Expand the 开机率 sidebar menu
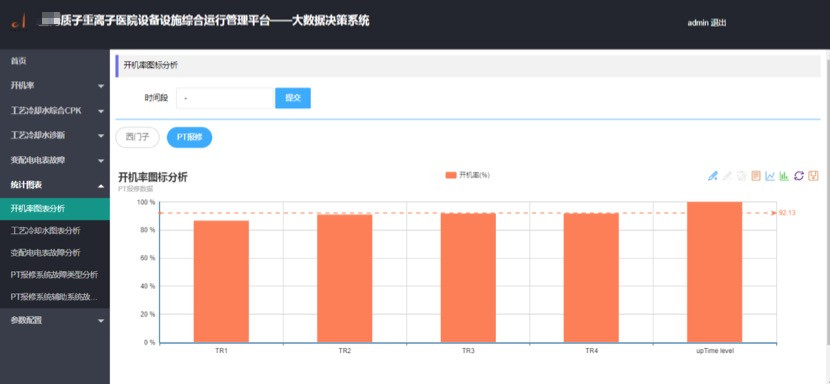 tap(55, 86)
